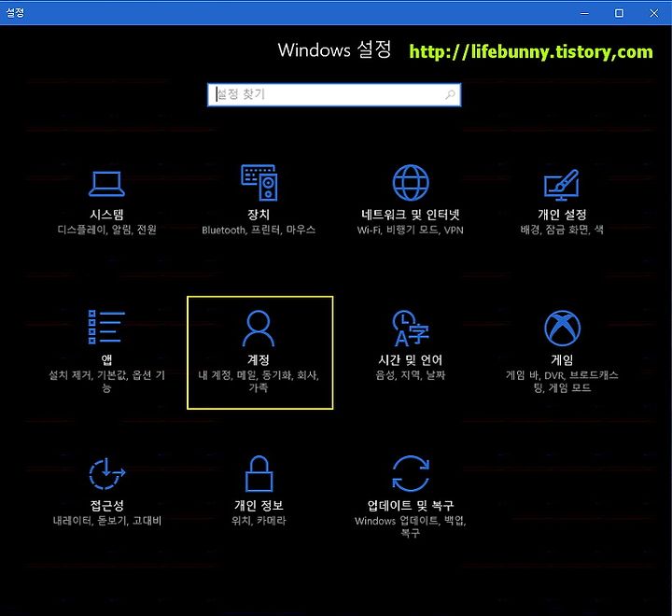The height and width of the screenshot is (616, 672).
Task: Open the 계정 person icon
Action: click(259, 329)
